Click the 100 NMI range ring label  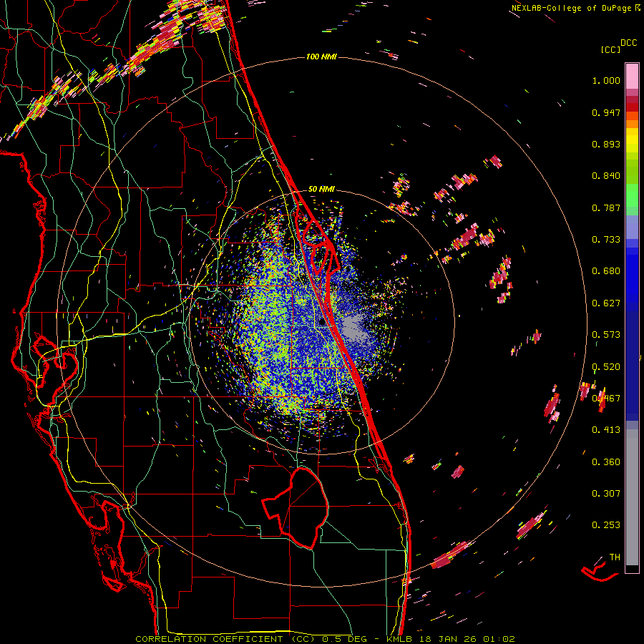tap(321, 57)
